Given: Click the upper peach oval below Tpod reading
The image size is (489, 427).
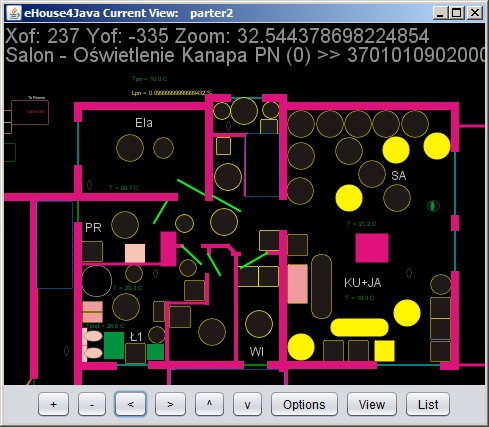Looking at the screenshot, I should (93, 336).
